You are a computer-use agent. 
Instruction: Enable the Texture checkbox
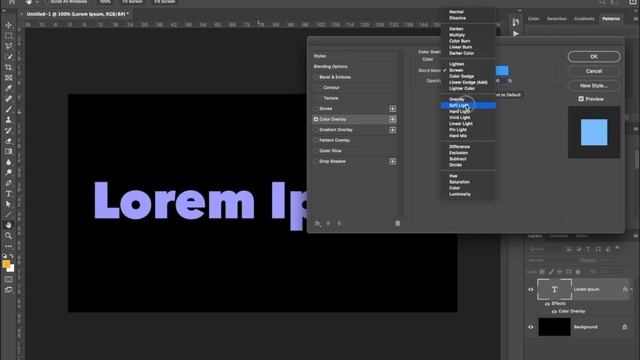tap(320, 98)
